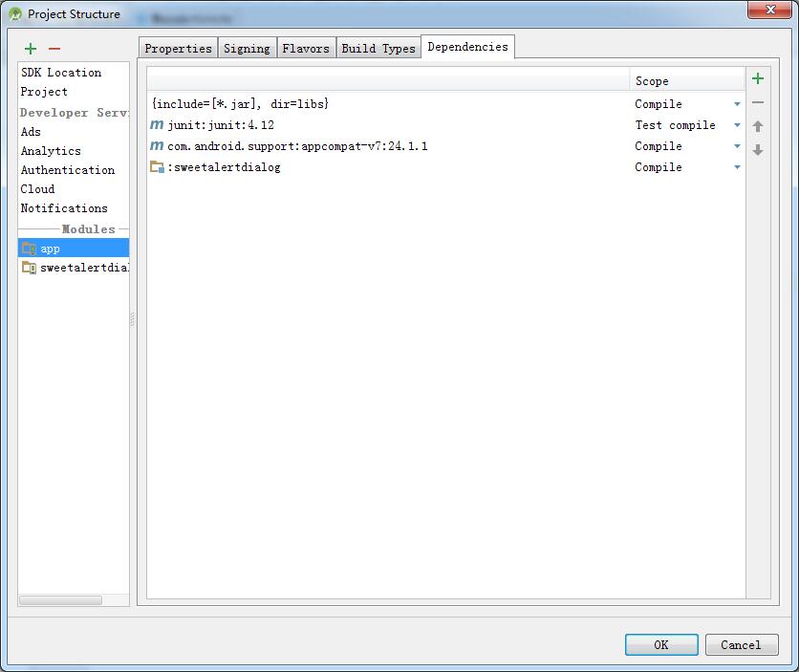
Task: Select the :sweetalertdialog dependency text
Action: (224, 167)
